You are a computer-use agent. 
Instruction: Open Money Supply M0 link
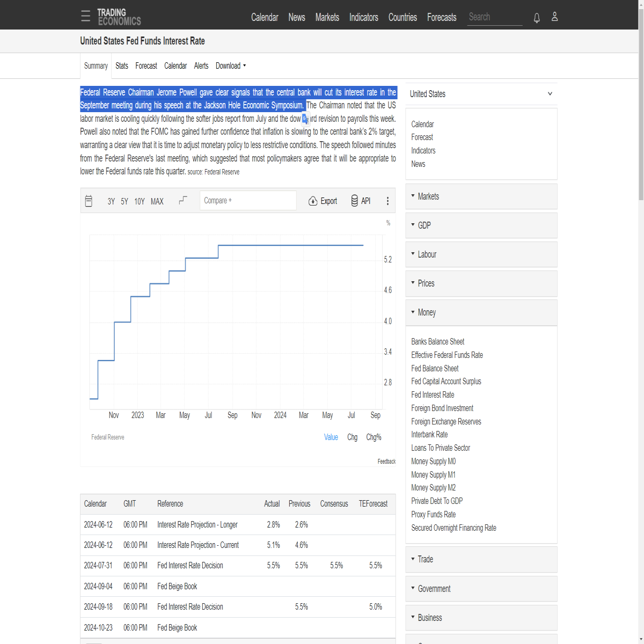(x=434, y=461)
